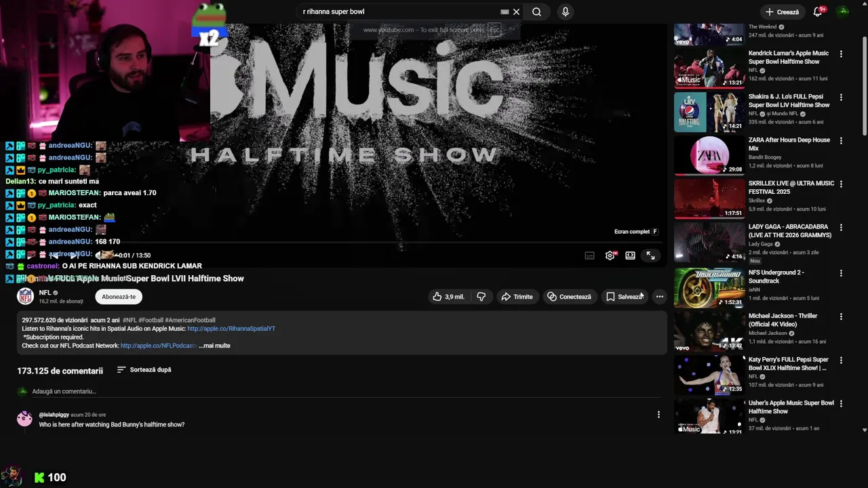Open menu for Shakira & J. Lo video

coord(841,98)
